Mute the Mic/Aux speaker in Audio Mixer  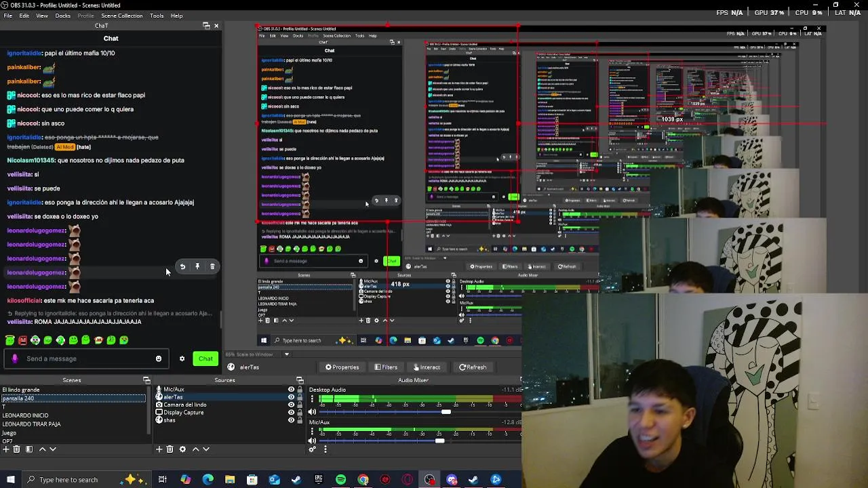pos(312,441)
